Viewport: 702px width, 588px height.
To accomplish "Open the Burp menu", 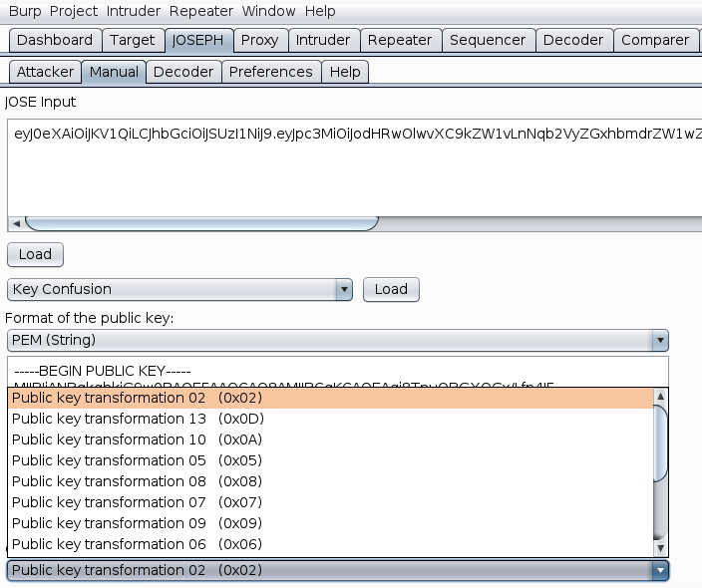I will (x=25, y=11).
